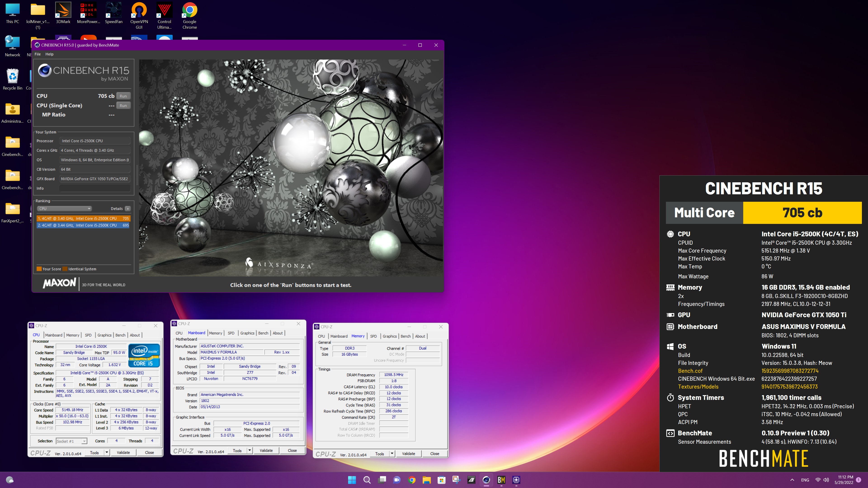The image size is (868, 488).
Task: Click the Close button in the CPU-Z Mainboard window
Action: [x=292, y=450]
